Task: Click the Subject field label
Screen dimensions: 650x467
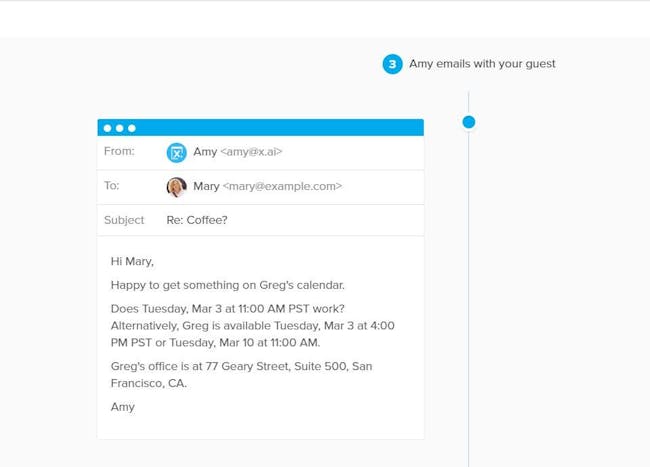Action: coord(124,220)
